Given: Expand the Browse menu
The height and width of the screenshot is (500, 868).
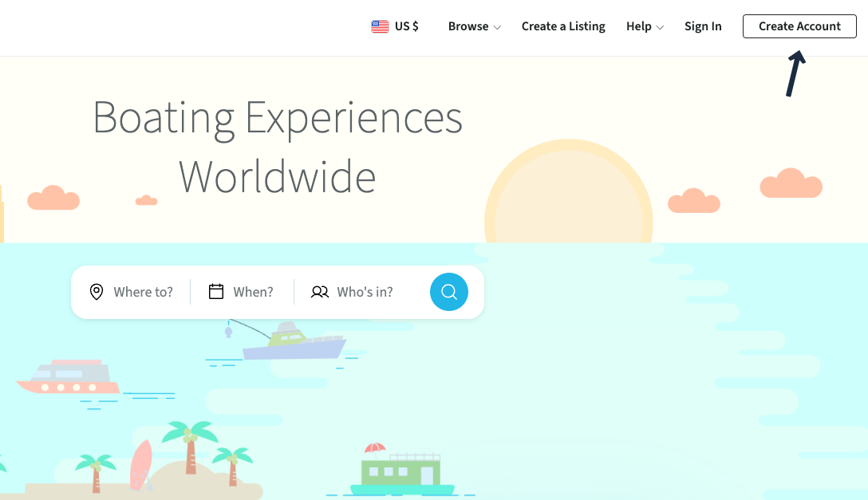Looking at the screenshot, I should click(x=475, y=26).
